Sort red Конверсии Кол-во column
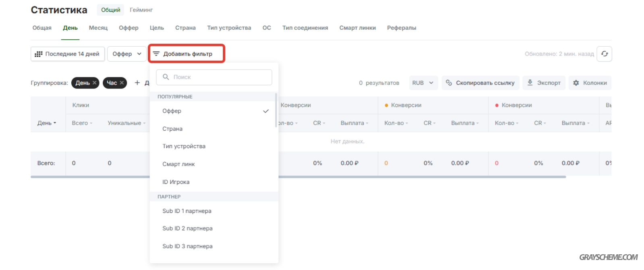 point(507,123)
